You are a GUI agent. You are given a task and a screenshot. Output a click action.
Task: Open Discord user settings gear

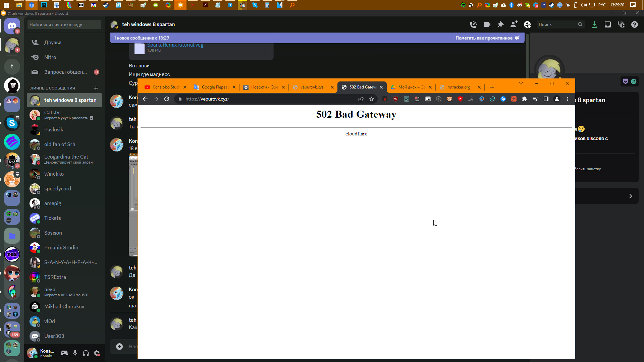97,353
